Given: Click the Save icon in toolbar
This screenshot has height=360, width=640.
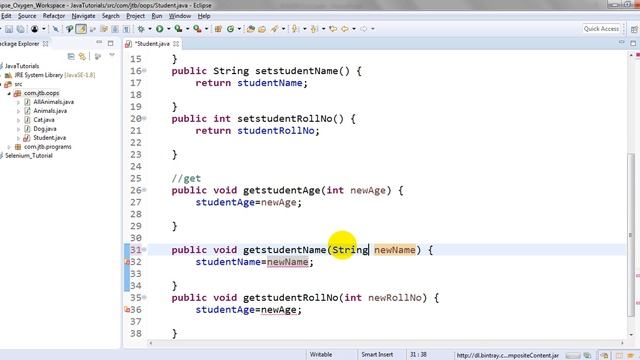Looking at the screenshot, I should tap(9, 29).
